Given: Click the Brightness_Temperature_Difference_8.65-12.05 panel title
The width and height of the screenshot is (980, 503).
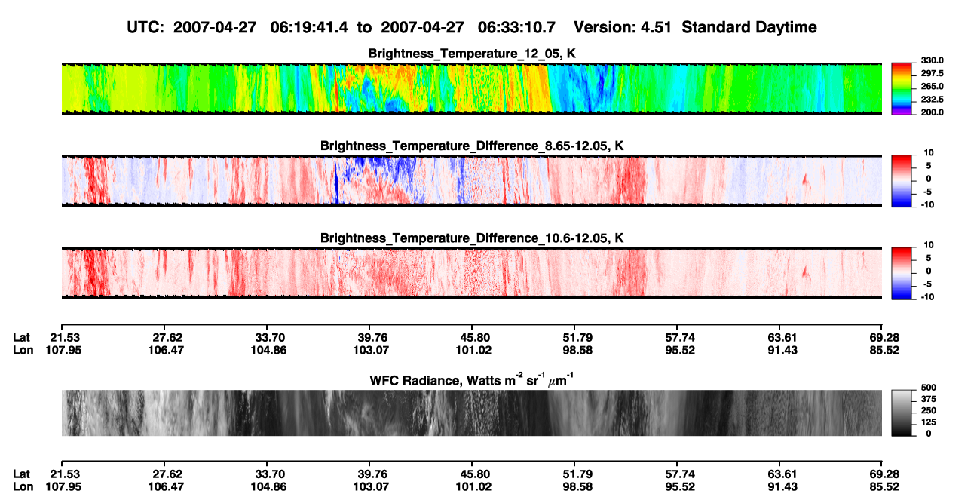Looking at the screenshot, I should [x=472, y=146].
